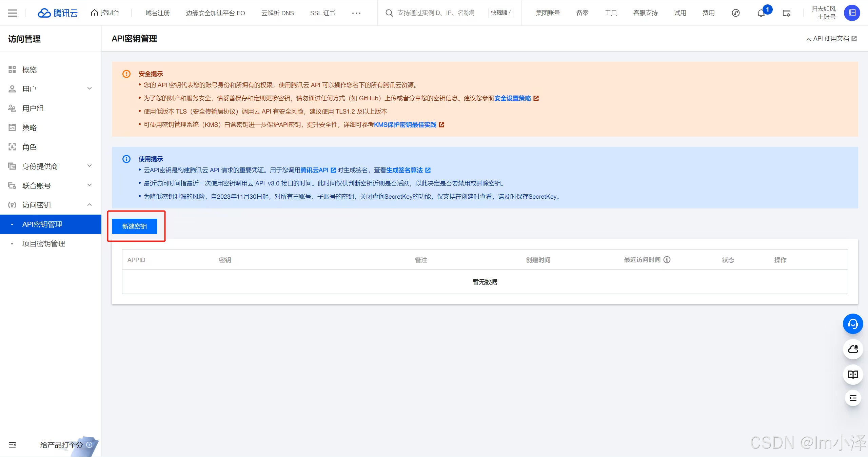Collapse the 访问密钥 sidebar section
Viewport: 868px width, 457px height.
coord(89,205)
